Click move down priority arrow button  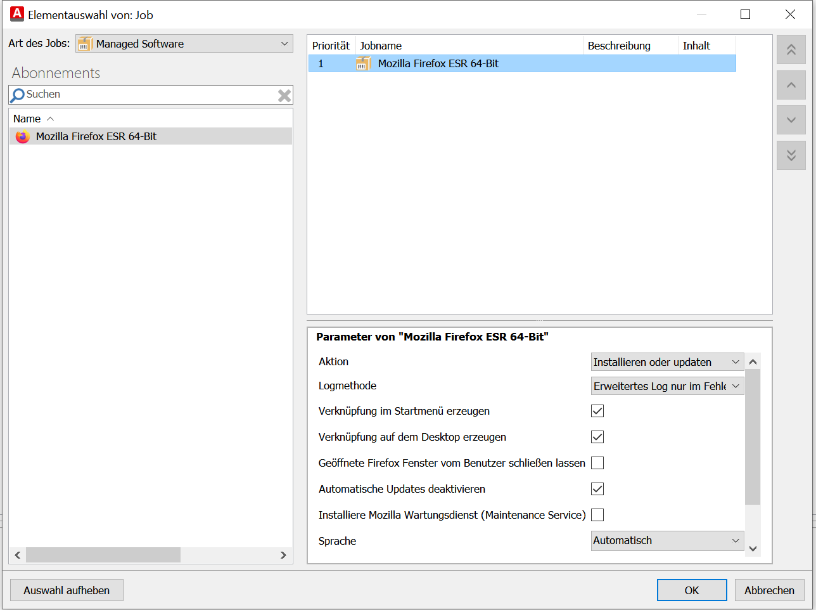pos(791,120)
